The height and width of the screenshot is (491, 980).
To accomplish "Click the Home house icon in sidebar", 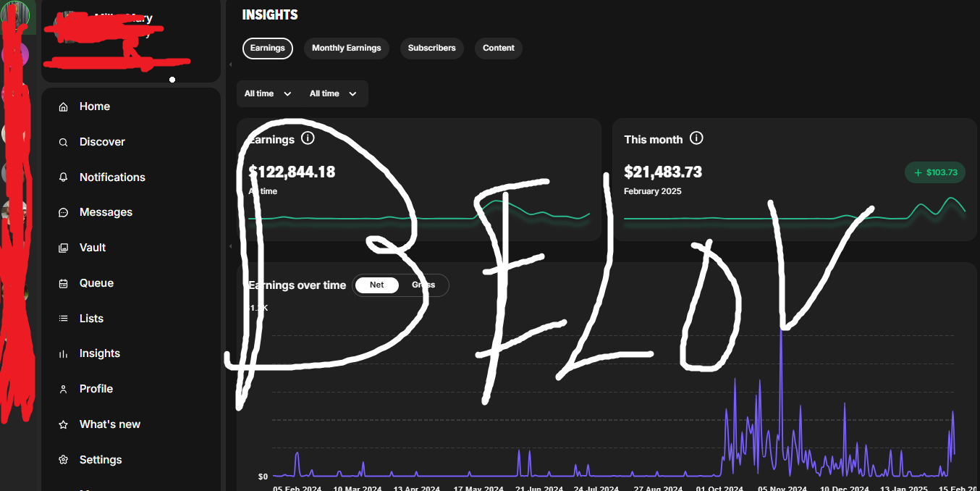I will (64, 107).
